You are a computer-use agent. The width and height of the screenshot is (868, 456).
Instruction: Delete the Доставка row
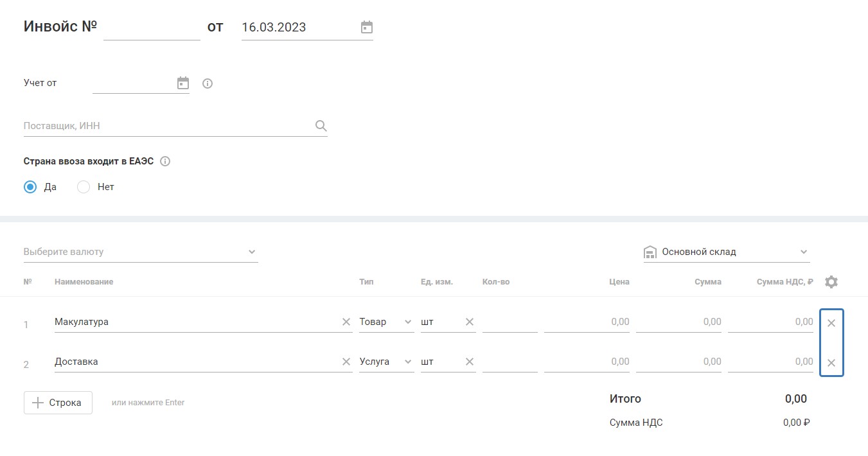831,363
